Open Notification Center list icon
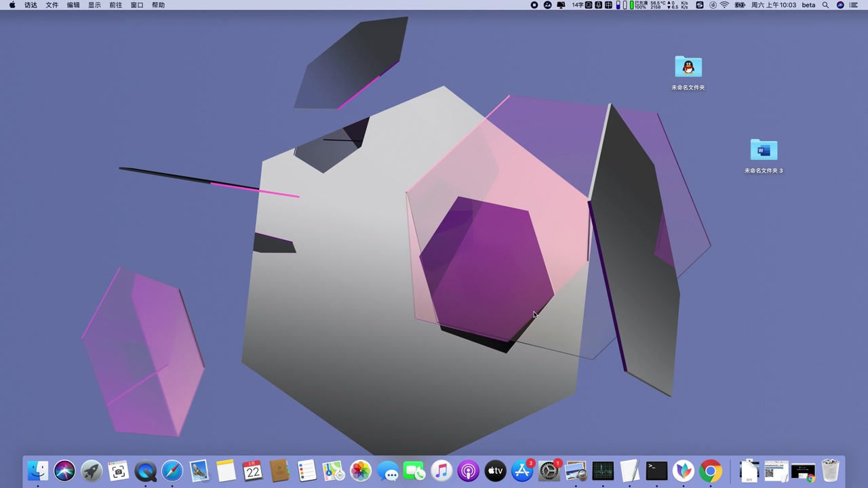The height and width of the screenshot is (488, 868). [854, 5]
